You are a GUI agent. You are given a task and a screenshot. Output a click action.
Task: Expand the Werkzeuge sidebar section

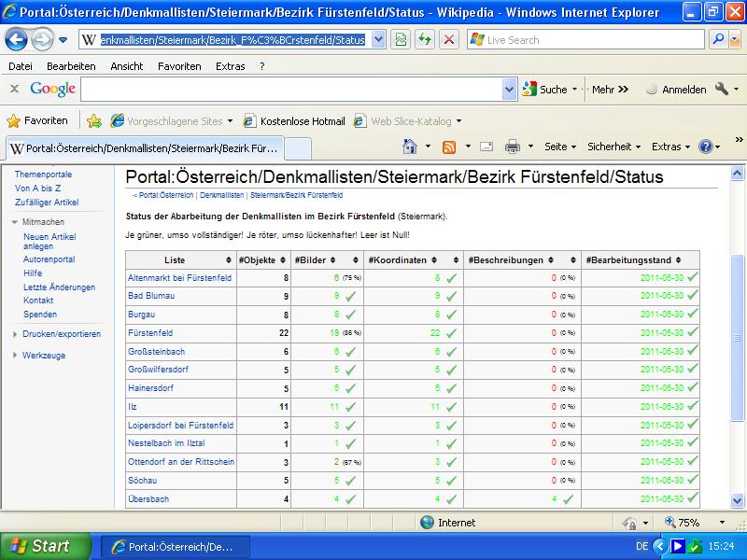pos(43,356)
